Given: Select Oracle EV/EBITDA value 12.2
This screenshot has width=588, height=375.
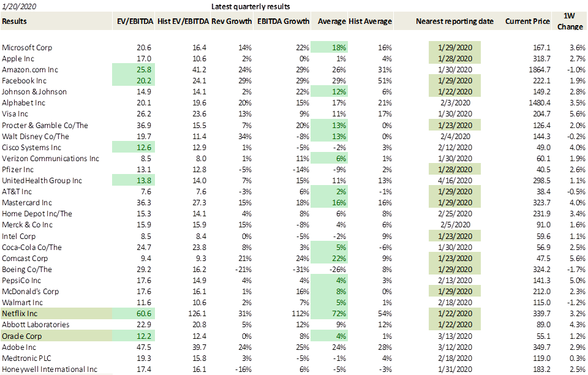Looking at the screenshot, I should (x=144, y=336).
